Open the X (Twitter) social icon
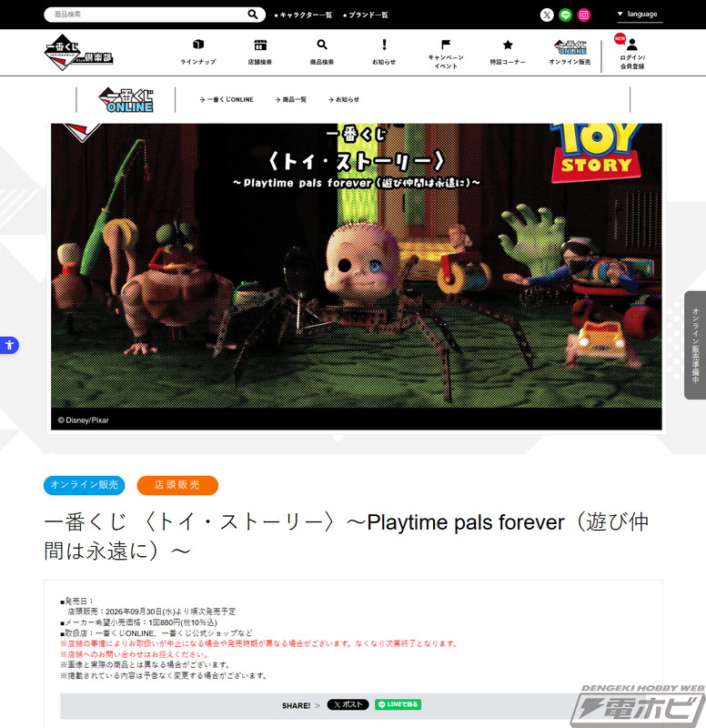The height and width of the screenshot is (728, 706). pyautogui.click(x=547, y=15)
